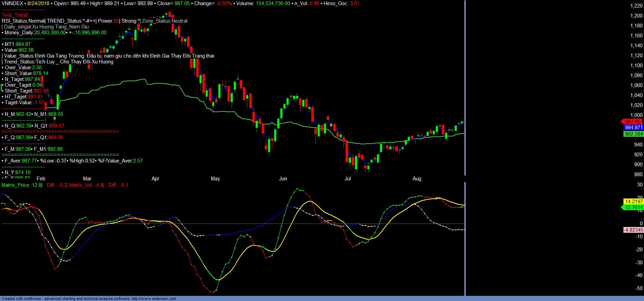Click the Feb label on time axis
Screen dimensions: 644x301
click(41, 179)
